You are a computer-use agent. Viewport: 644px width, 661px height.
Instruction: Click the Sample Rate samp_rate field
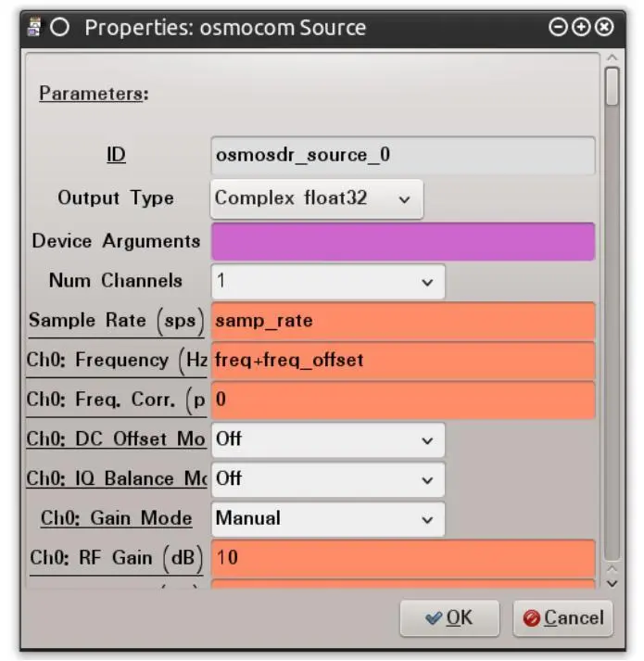403,321
